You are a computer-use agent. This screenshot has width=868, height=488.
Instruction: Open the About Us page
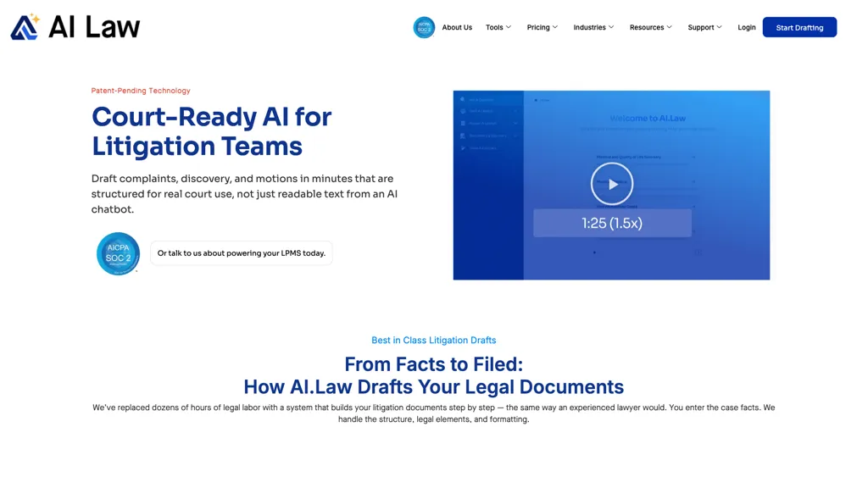(x=457, y=27)
